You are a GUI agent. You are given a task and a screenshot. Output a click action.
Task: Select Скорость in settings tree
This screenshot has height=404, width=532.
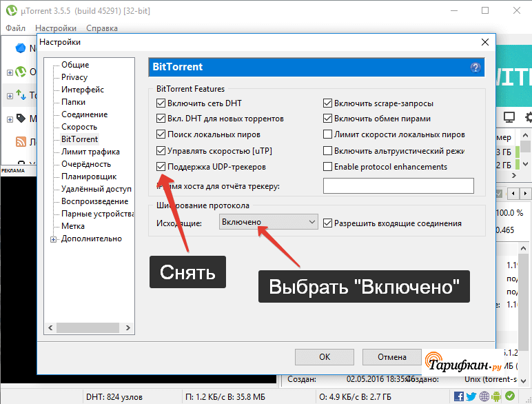click(79, 127)
